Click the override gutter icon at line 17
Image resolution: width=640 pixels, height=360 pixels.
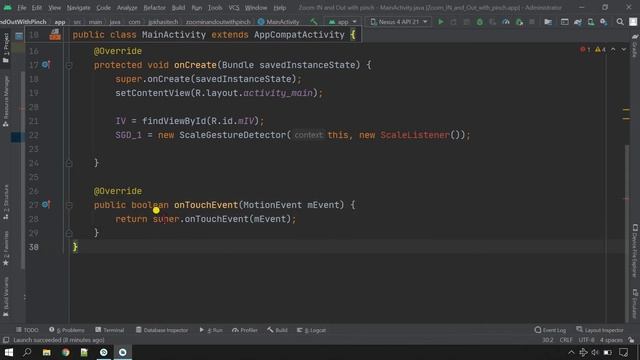[46, 64]
